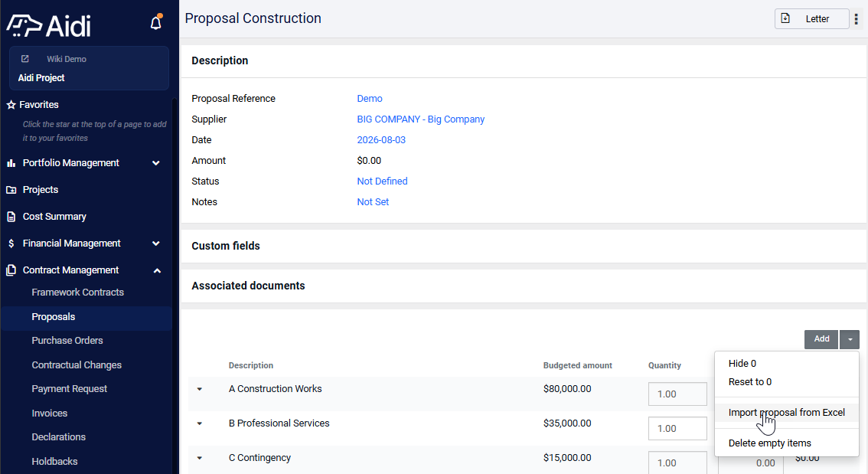Viewport: 868px width, 474px height.
Task: Open Cost Summary in sidebar
Action: click(54, 217)
